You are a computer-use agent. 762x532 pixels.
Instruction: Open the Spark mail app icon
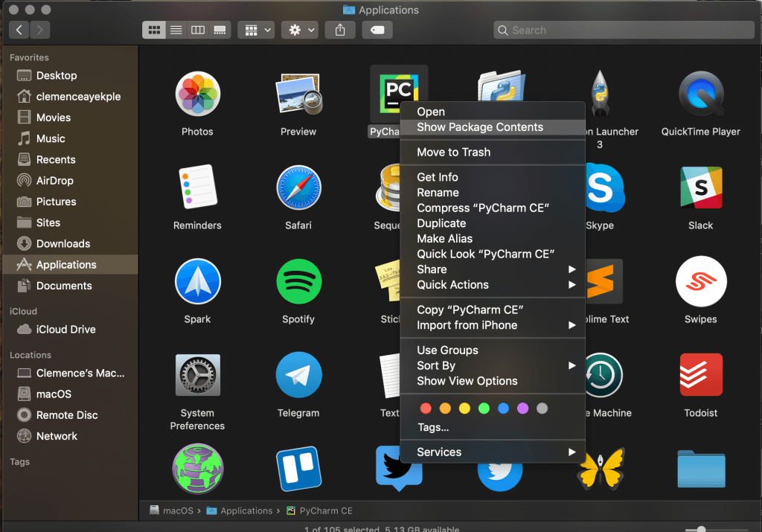[x=197, y=282]
